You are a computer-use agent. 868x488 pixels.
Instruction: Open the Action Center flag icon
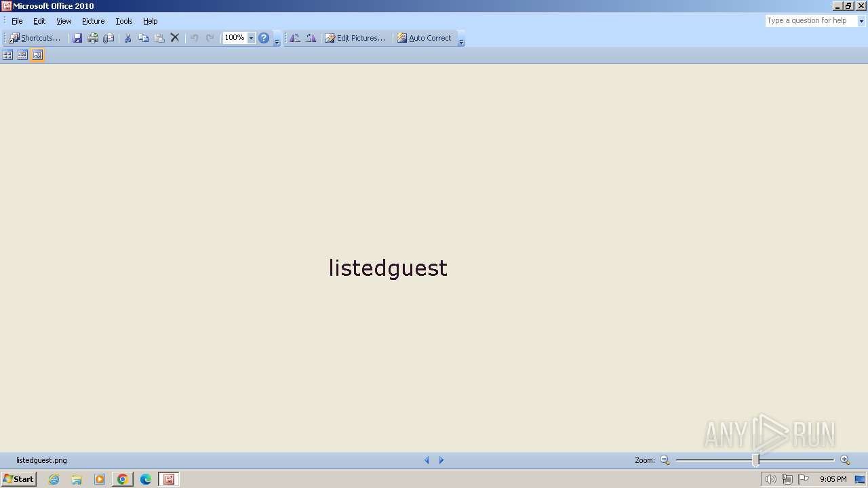[x=804, y=479]
